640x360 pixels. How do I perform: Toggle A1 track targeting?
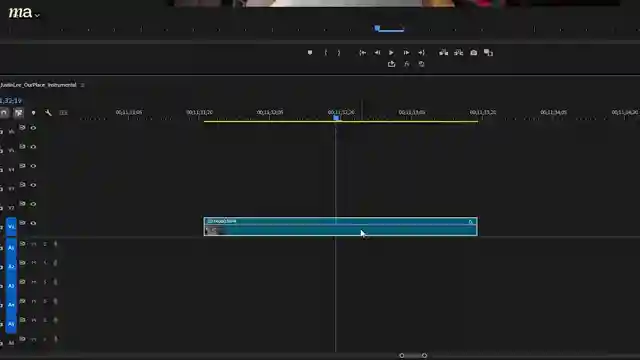(x=11, y=248)
